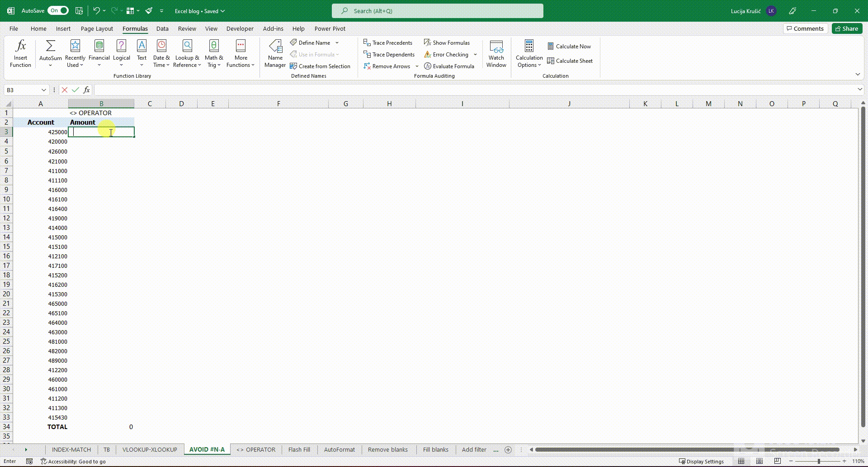Launch the Name Manager

(275, 53)
